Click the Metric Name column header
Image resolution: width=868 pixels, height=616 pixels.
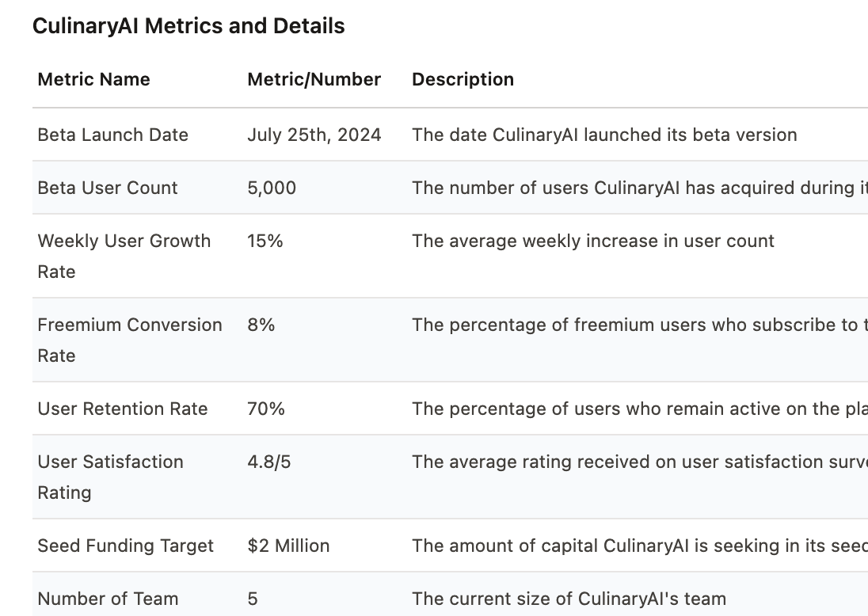[93, 79]
